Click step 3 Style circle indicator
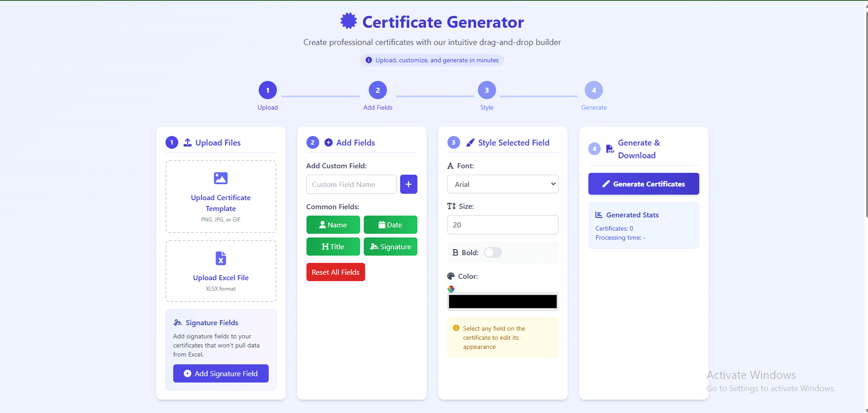This screenshot has width=868, height=413. [487, 90]
